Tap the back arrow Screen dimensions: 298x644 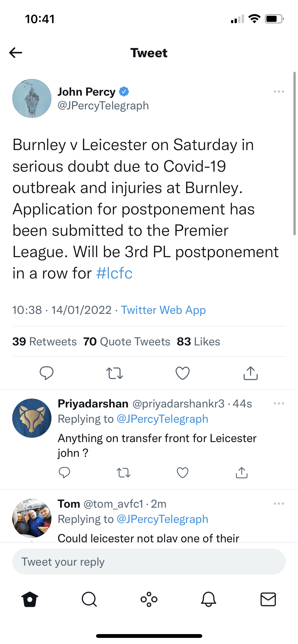[16, 53]
